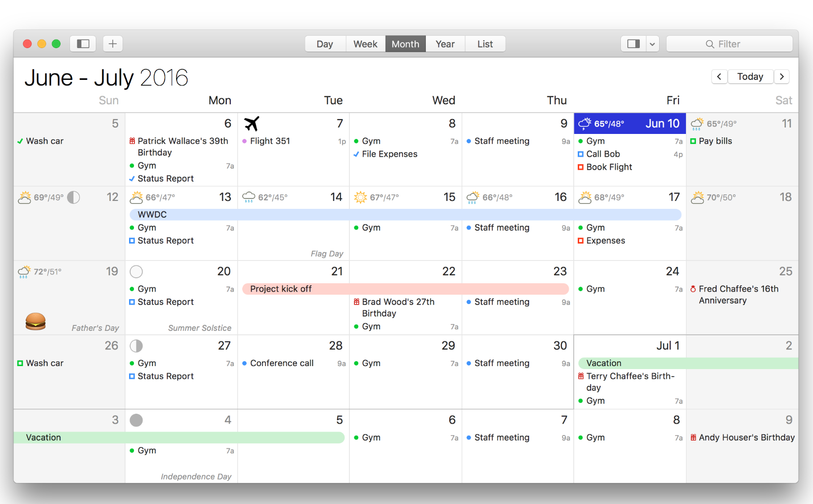Viewport: 813px width, 504px height.
Task: Go to previous month with left chevron
Action: [719, 76]
